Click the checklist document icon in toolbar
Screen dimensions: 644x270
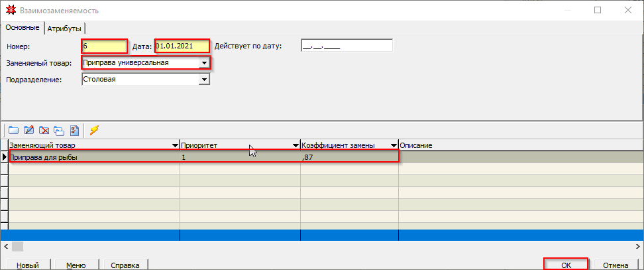click(75, 130)
